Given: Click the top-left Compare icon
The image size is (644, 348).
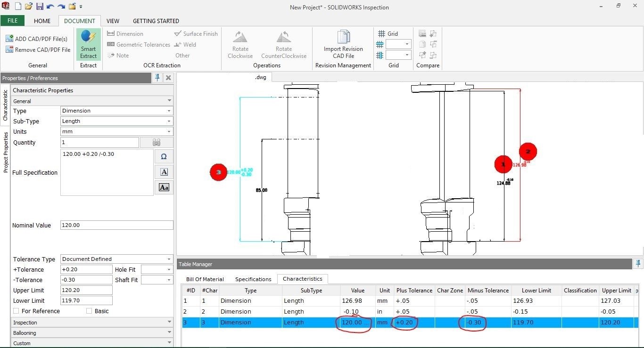Looking at the screenshot, I should coord(422,33).
